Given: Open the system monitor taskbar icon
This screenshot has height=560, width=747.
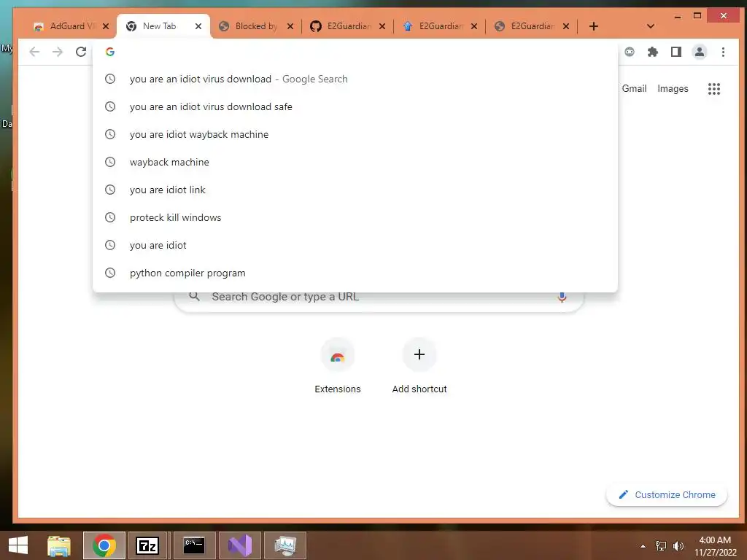Looking at the screenshot, I should click(x=285, y=545).
